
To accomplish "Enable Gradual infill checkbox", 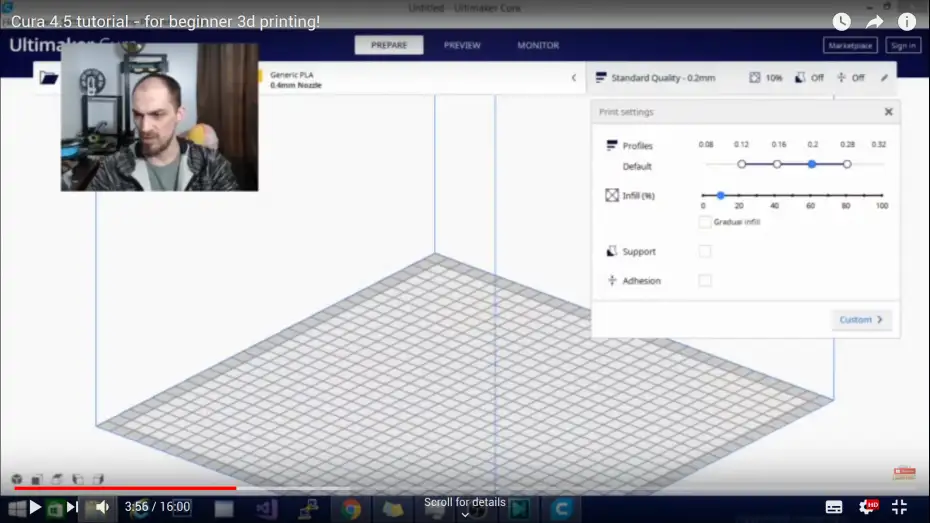I will (x=705, y=222).
